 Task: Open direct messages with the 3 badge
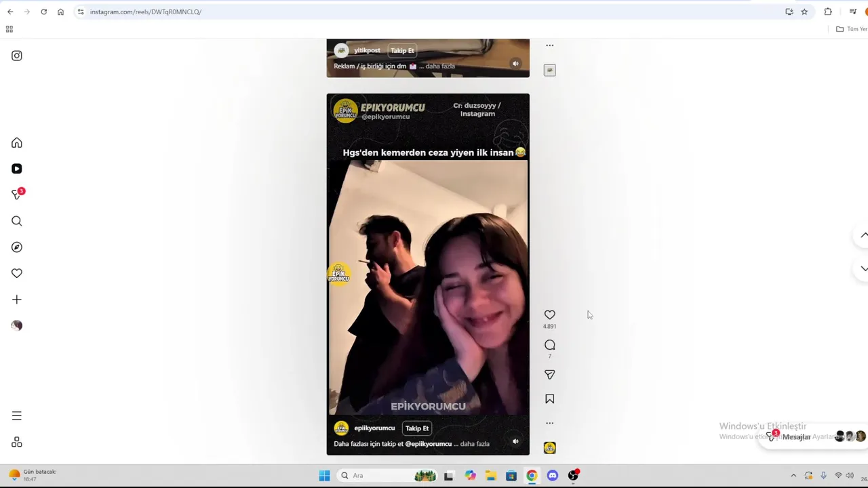tap(17, 195)
